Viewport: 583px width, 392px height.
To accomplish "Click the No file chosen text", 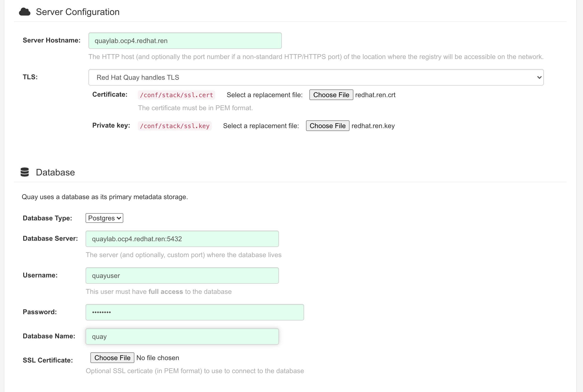I will click(x=158, y=358).
